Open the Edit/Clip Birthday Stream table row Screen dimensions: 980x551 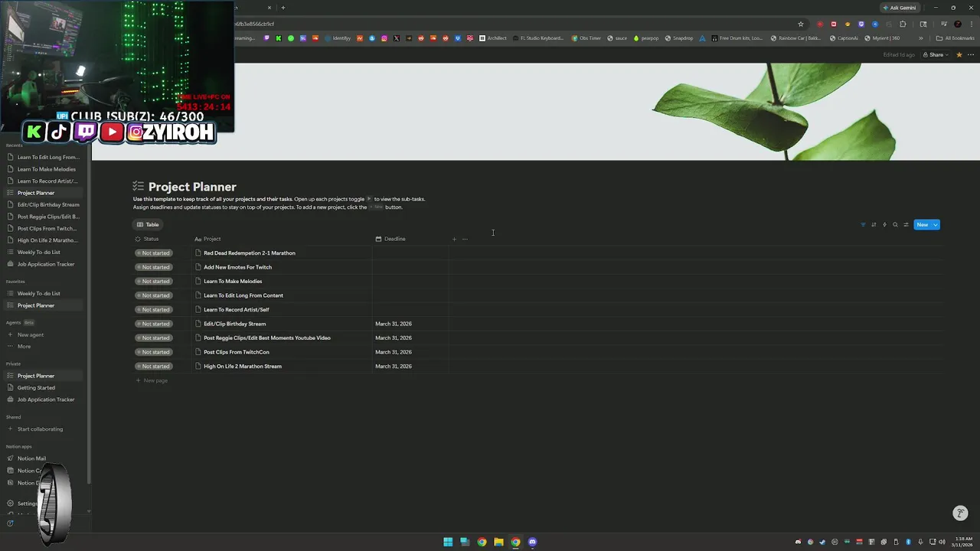(x=234, y=324)
